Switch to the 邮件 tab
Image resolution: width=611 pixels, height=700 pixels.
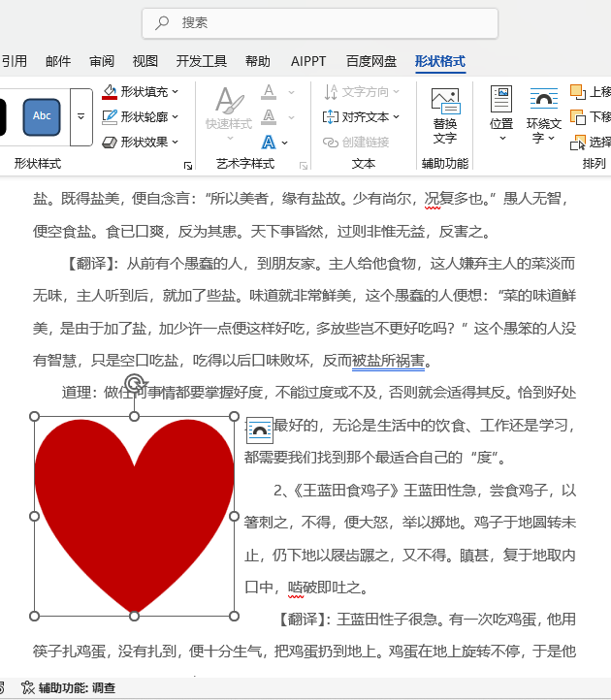click(58, 61)
